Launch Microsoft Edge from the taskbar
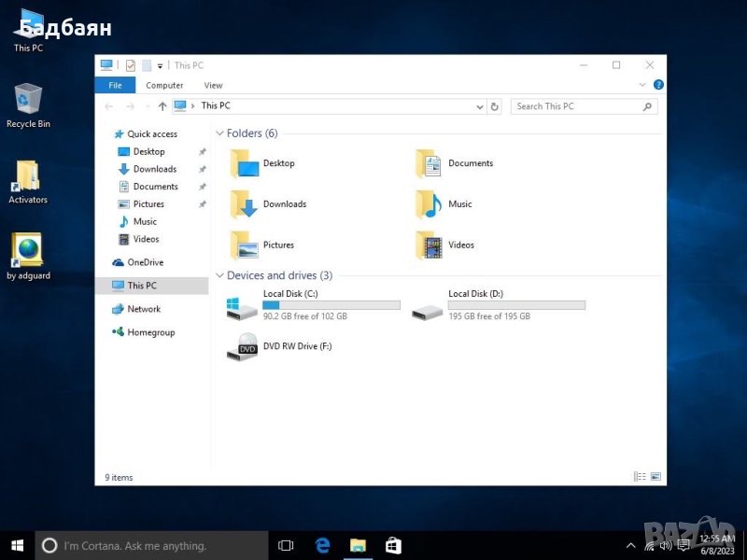The image size is (747, 560). tap(323, 545)
